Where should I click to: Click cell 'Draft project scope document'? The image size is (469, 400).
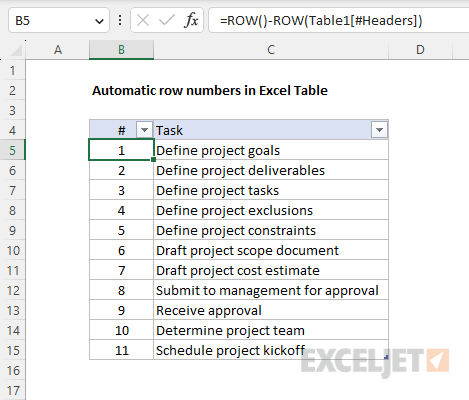pyautogui.click(x=271, y=250)
